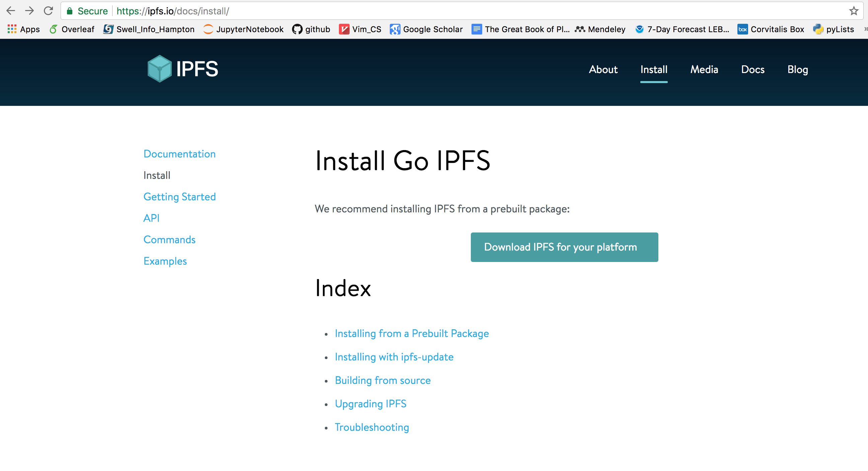Reload the page with the refresh icon
Viewport: 868px width, 471px height.
click(49, 11)
